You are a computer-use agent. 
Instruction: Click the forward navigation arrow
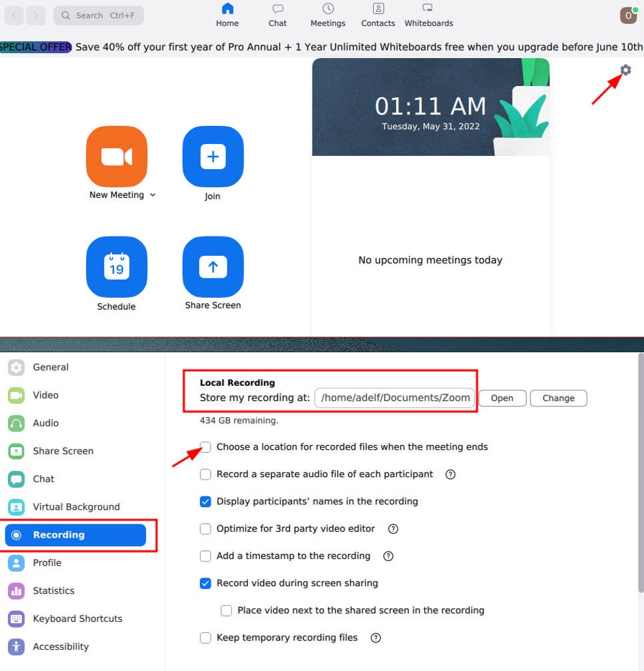[36, 16]
